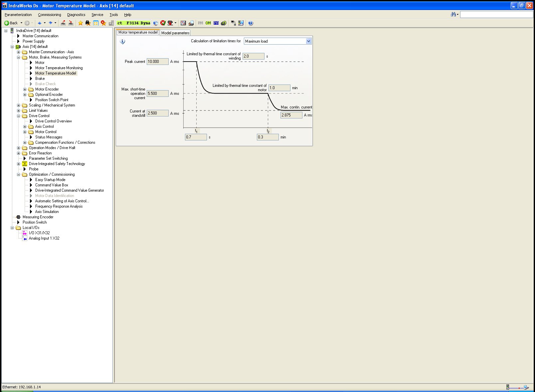The image size is (535, 392).
Task: Click the binoculars search icon at top right
Action: (453, 14)
